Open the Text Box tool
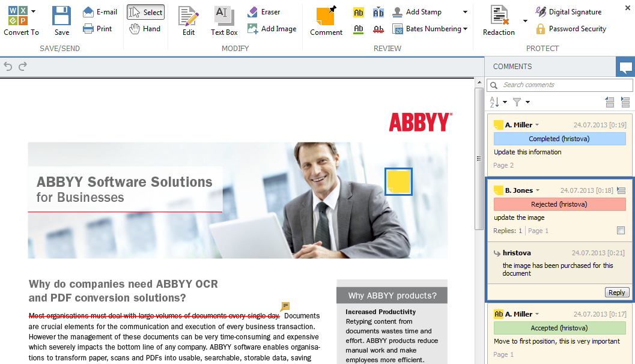This screenshot has height=364, width=635. 224,20
